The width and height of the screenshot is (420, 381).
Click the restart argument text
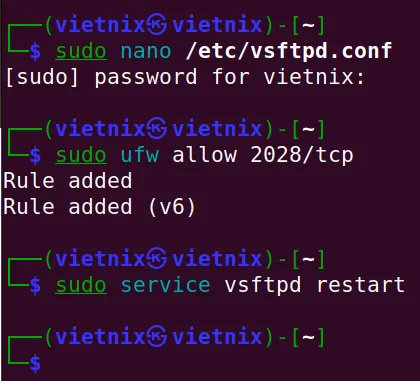pos(360,285)
